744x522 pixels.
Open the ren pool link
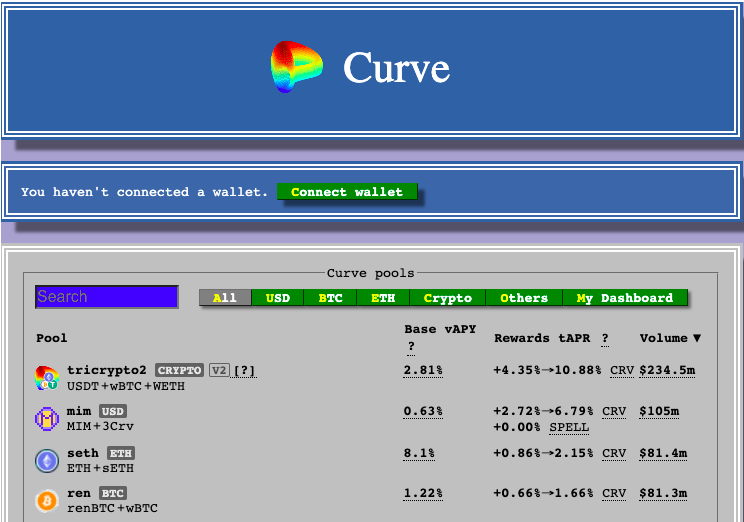pyautogui.click(x=79, y=494)
